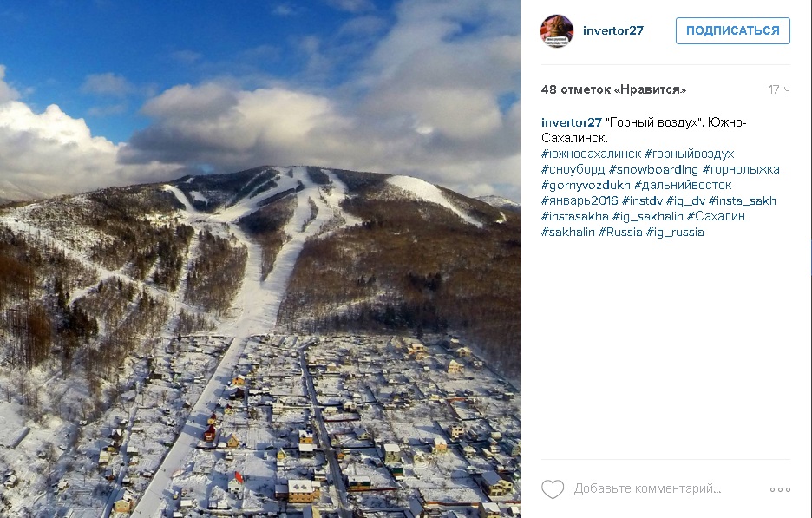Open hashtag #горнолыжка
Image resolution: width=812 pixels, height=518 pixels.
pos(741,170)
